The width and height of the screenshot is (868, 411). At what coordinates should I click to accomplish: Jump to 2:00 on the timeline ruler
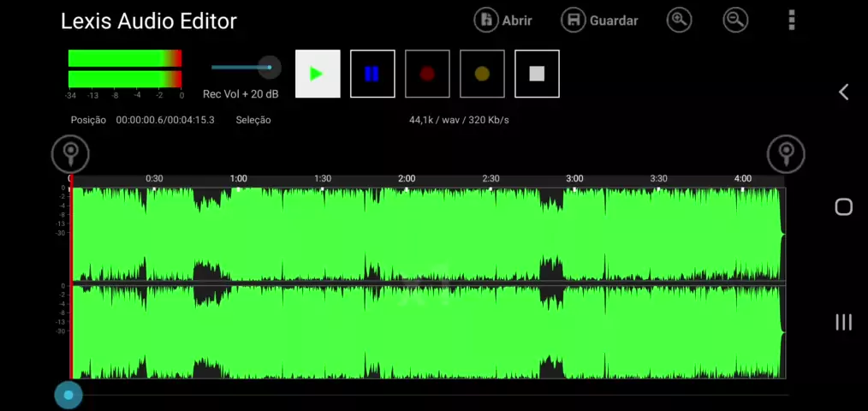pos(407,178)
